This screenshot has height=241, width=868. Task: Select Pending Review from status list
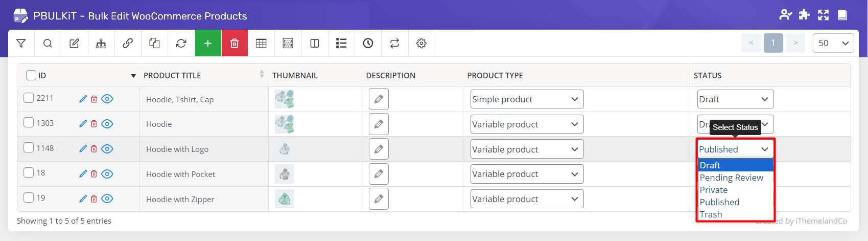(x=731, y=178)
